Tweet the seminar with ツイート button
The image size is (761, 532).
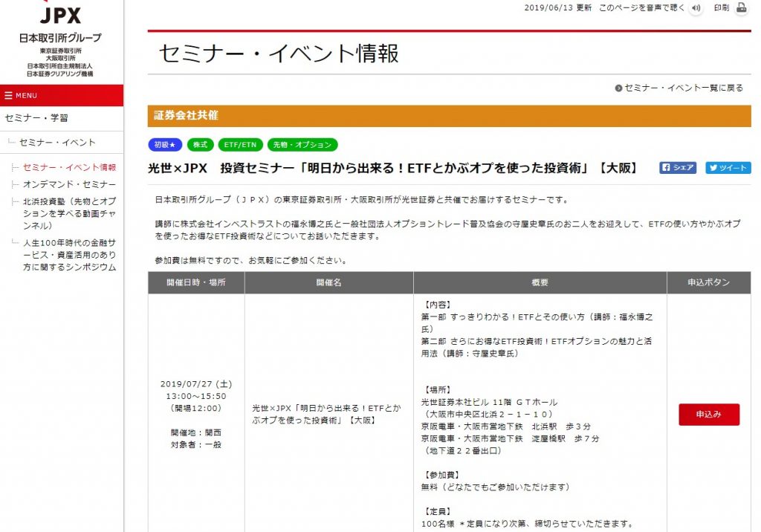tap(728, 167)
